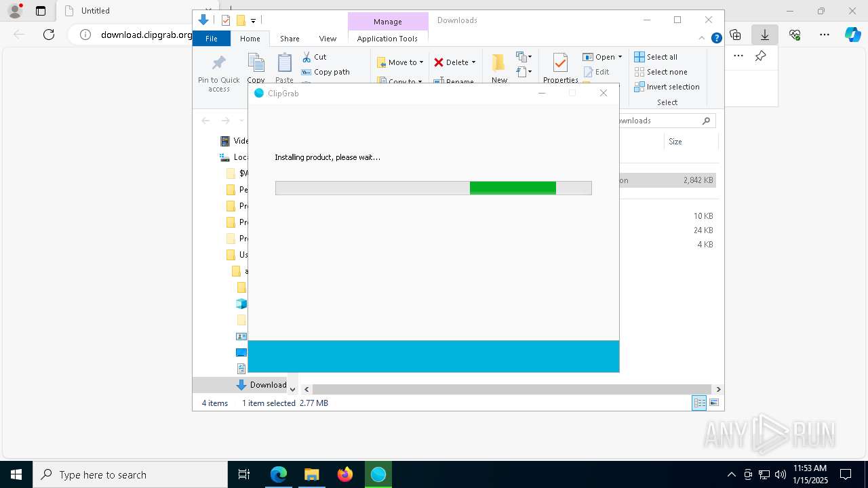Image resolution: width=868 pixels, height=488 pixels.
Task: Open File Explorer from the taskbar
Action: click(312, 474)
